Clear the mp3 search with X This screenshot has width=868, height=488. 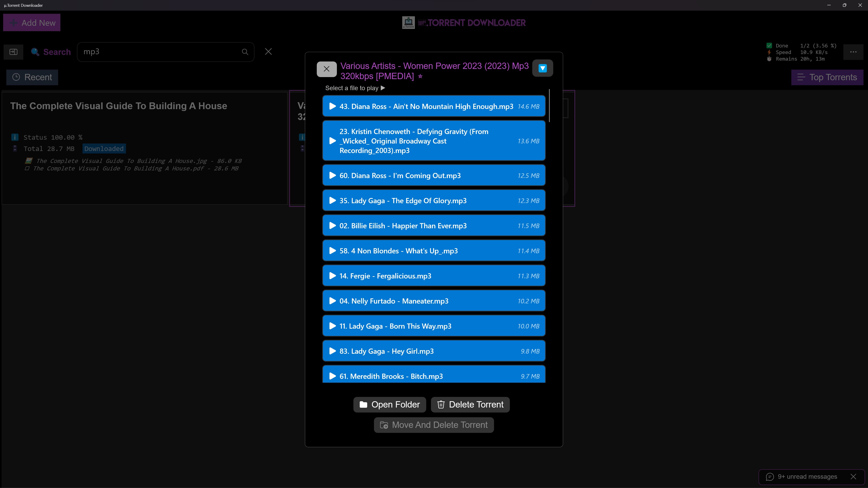(268, 52)
